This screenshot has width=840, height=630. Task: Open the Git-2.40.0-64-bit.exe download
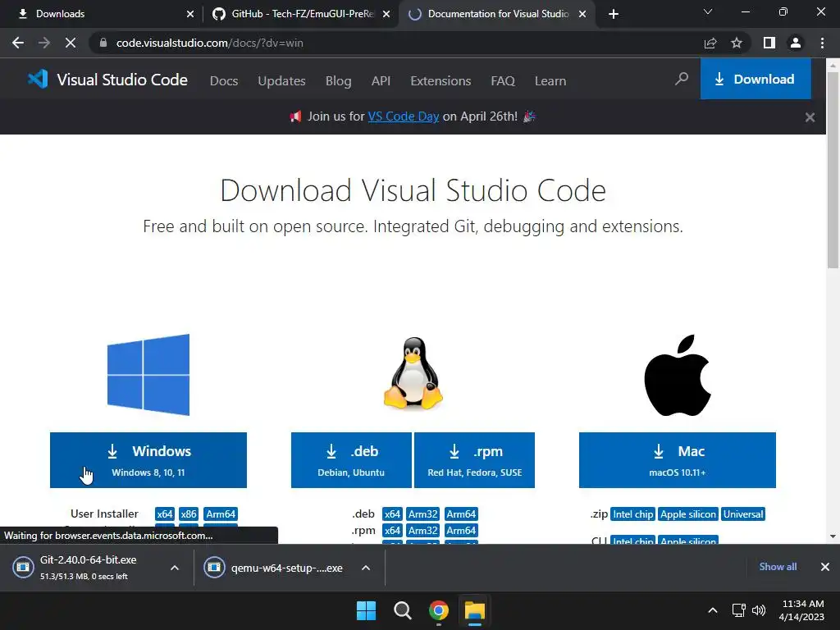coord(89,568)
